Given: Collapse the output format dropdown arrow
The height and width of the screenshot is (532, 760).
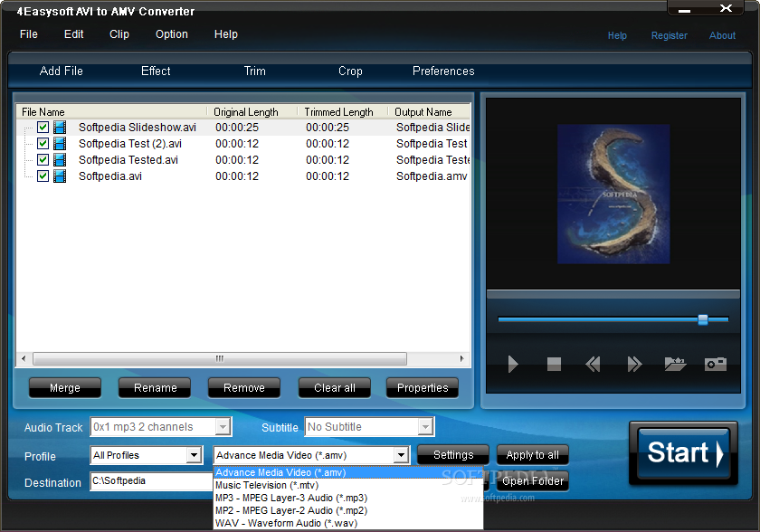Looking at the screenshot, I should point(401,455).
